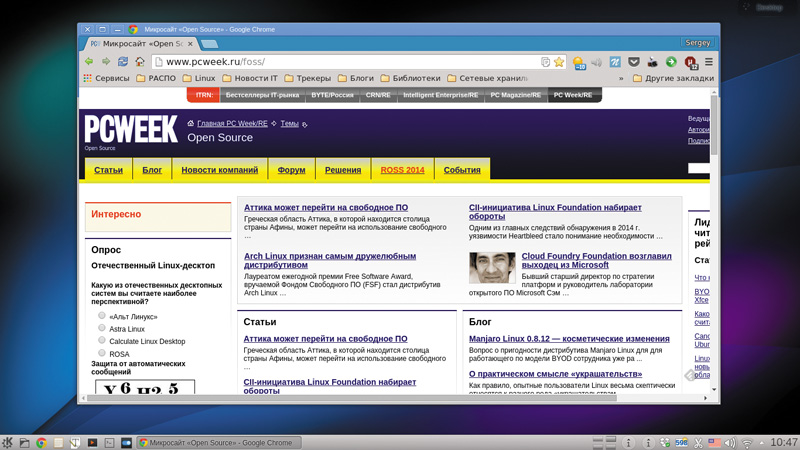Open the volume control in system tray

730,443
